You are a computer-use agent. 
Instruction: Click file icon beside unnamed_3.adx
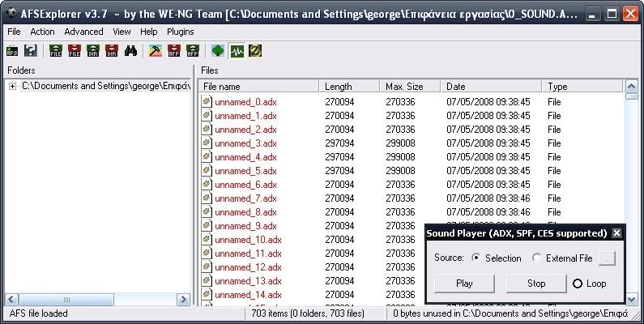tap(207, 143)
